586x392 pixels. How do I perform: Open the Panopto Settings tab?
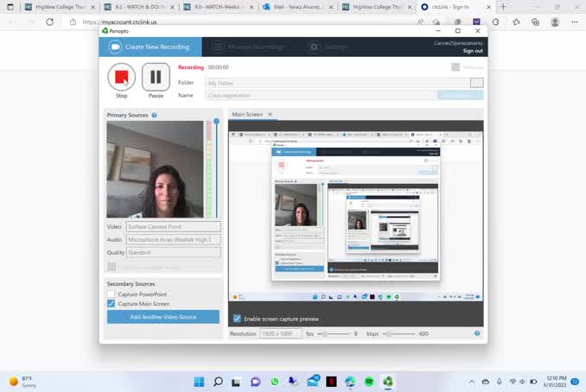point(328,47)
